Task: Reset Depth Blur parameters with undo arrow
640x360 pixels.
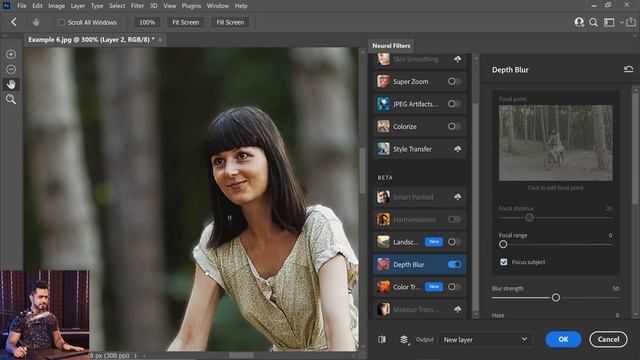Action: point(629,69)
